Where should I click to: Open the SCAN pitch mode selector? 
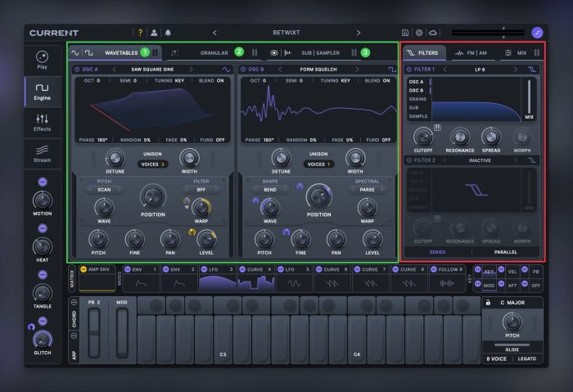104,190
